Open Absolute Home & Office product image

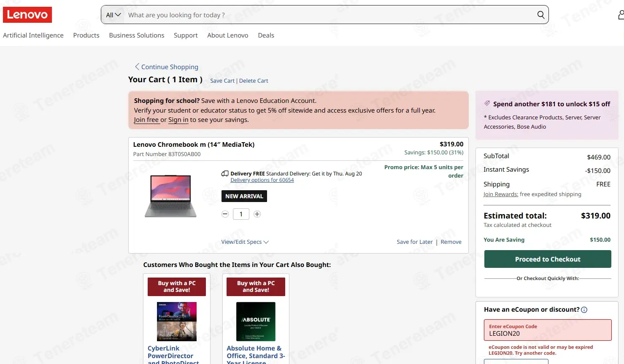coord(256,321)
